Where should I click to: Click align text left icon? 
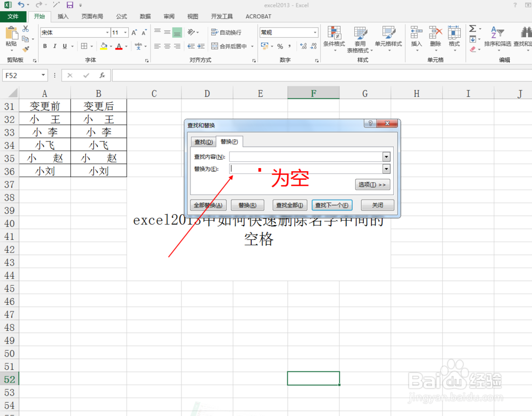(x=157, y=46)
